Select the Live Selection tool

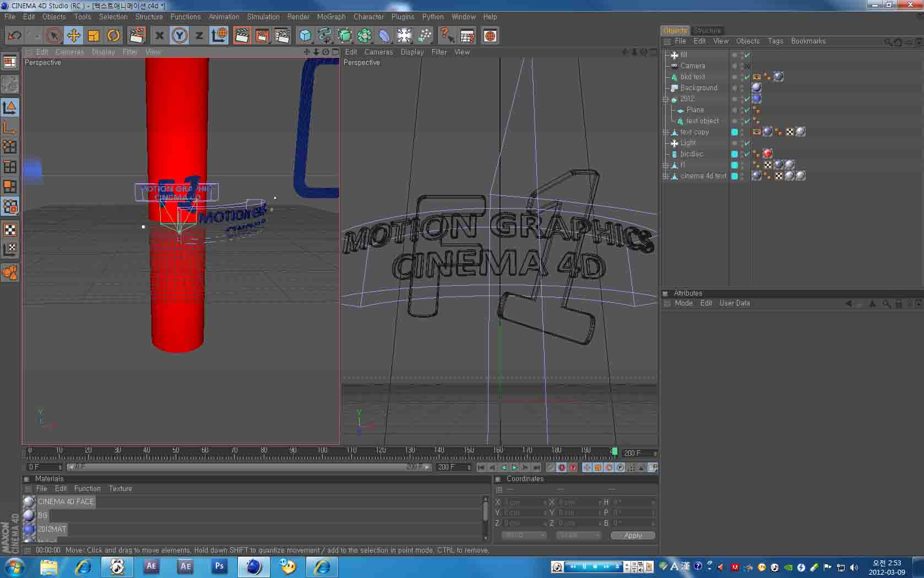point(53,36)
